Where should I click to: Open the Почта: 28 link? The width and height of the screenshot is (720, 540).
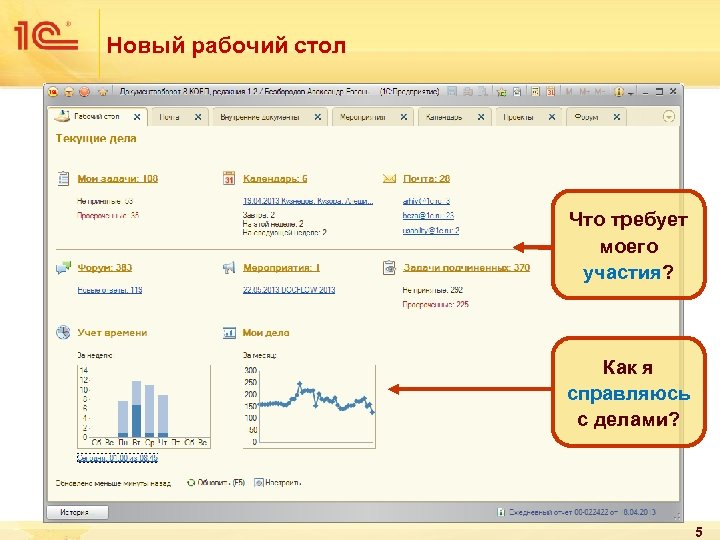427,179
